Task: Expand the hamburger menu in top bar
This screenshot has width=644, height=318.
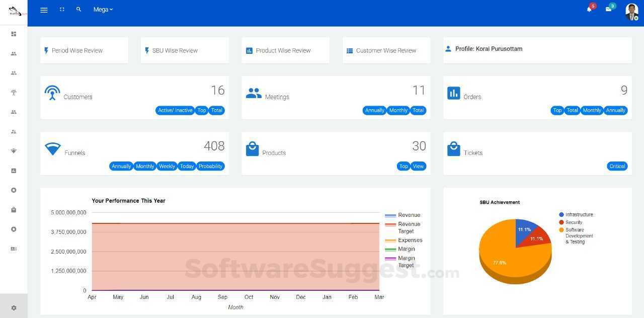Action: (x=44, y=9)
